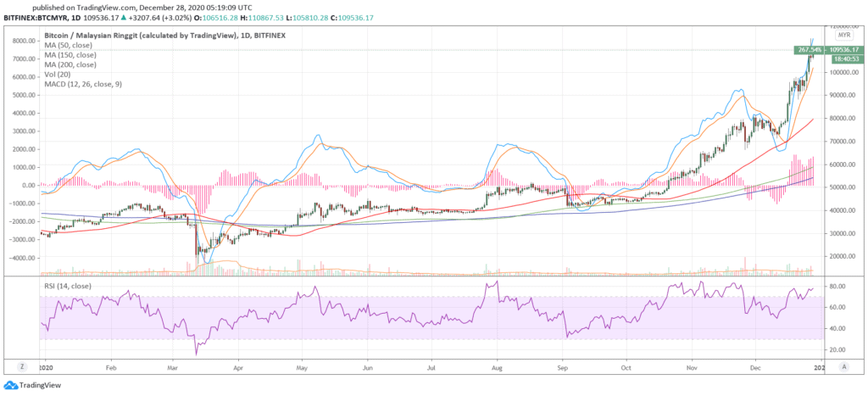Click the 80.00 level on RSI scale

(x=840, y=287)
